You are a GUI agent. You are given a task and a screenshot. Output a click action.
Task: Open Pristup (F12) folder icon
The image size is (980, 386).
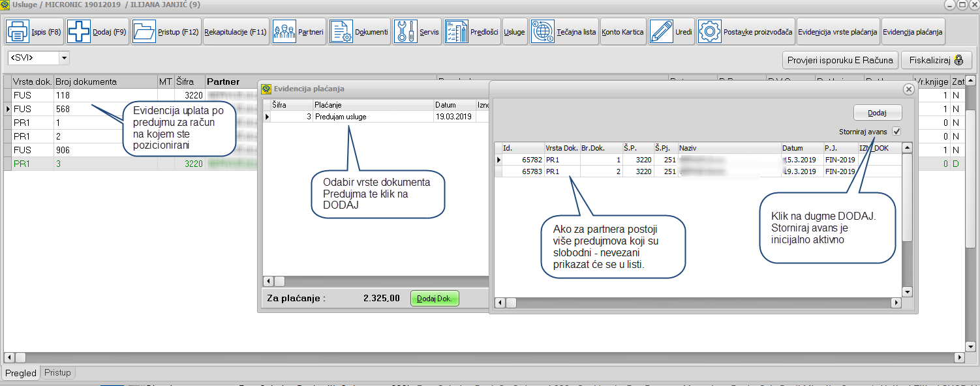144,31
